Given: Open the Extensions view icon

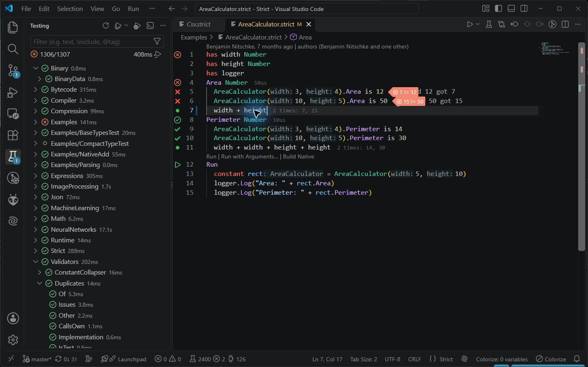Looking at the screenshot, I should [x=13, y=135].
